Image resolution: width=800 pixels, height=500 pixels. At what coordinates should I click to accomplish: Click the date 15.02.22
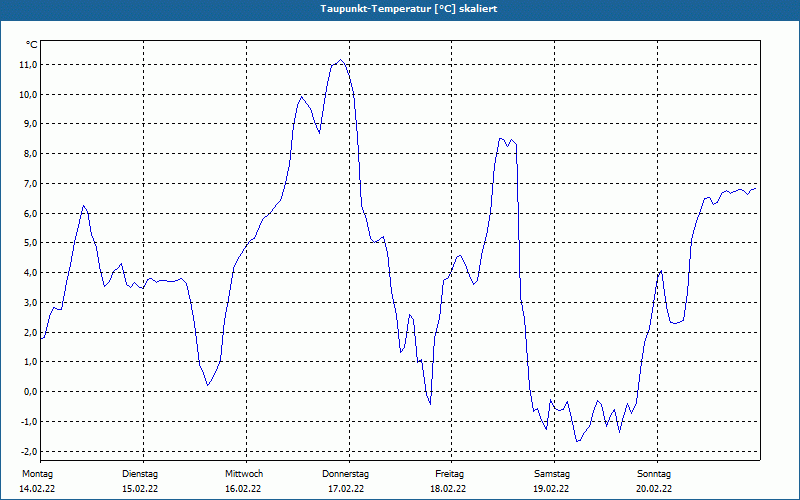tap(140, 489)
